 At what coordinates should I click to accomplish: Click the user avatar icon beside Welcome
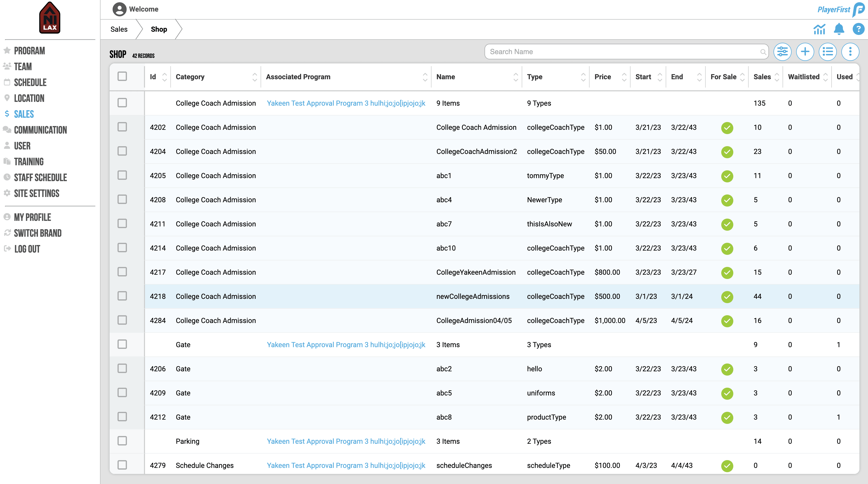tap(119, 9)
